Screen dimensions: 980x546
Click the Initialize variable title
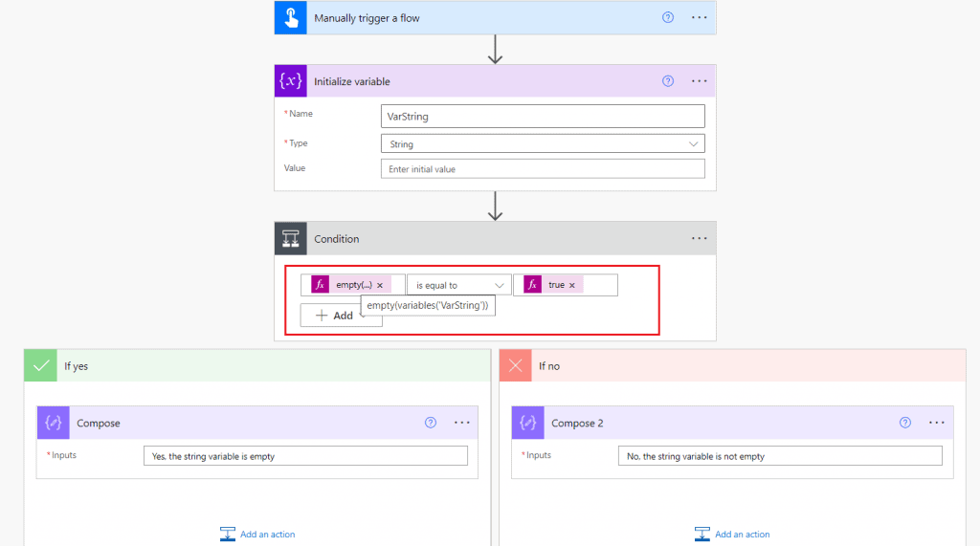pyautogui.click(x=352, y=82)
